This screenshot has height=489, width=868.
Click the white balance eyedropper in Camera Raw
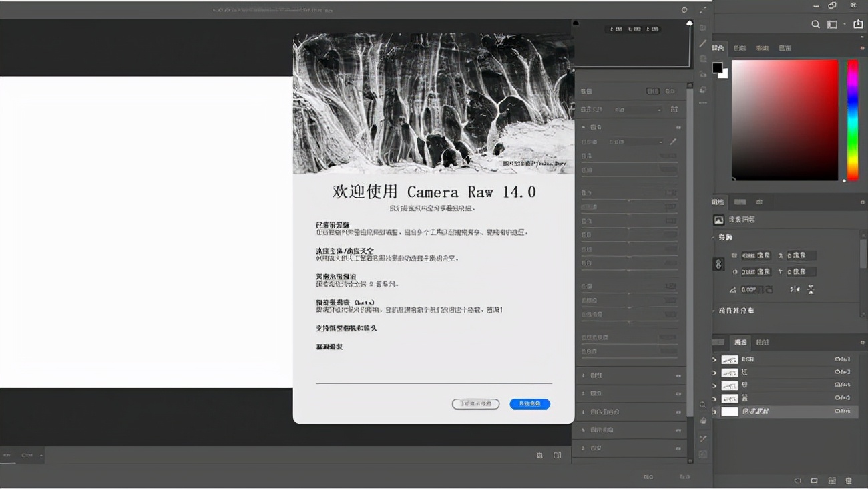tap(673, 142)
